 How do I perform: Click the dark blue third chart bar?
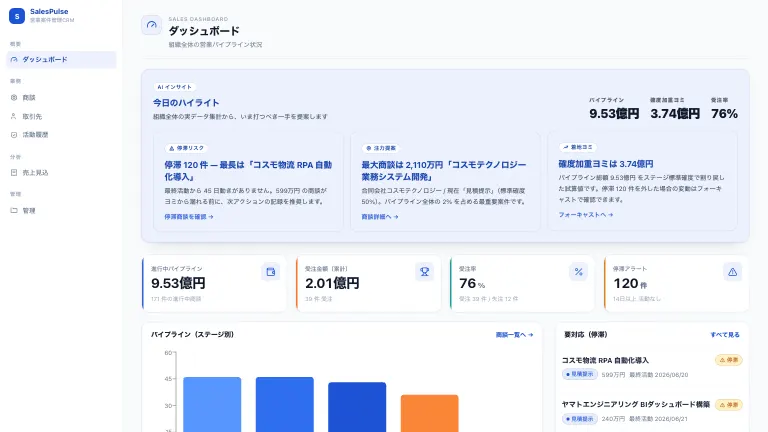pos(357,407)
